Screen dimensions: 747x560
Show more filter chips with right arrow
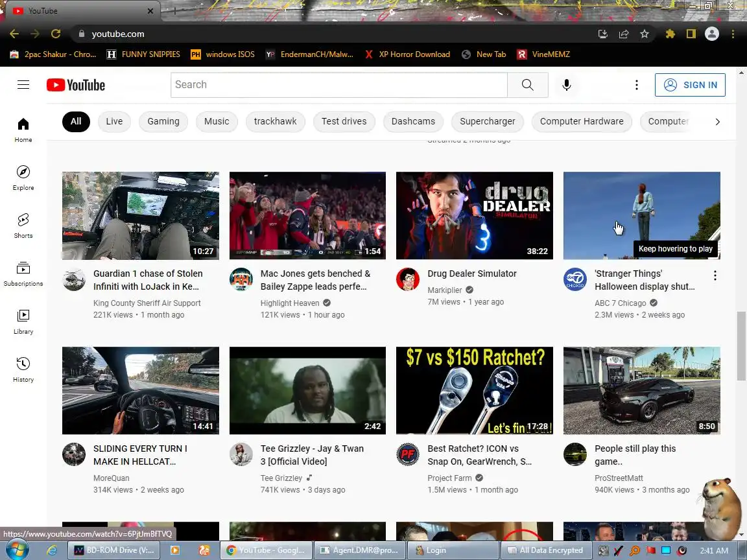(717, 122)
